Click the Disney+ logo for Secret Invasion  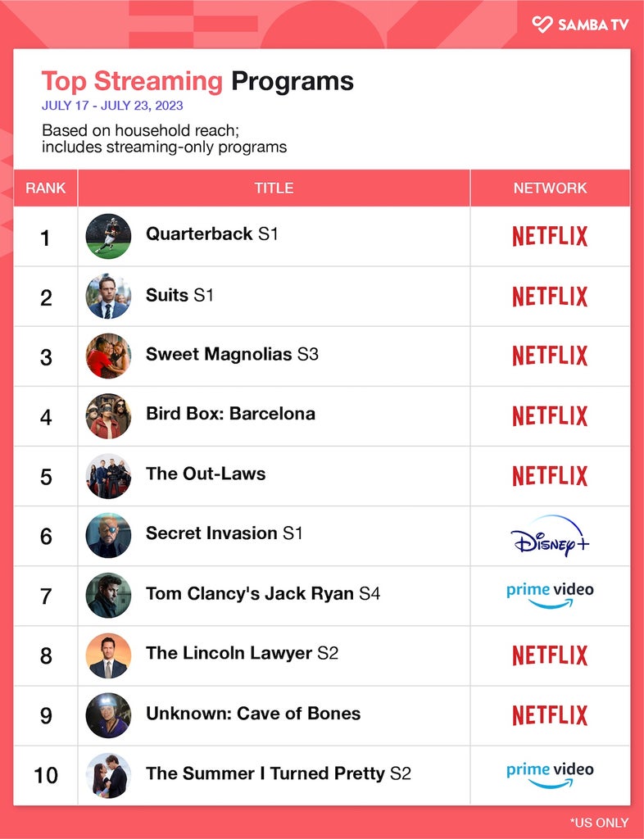[x=550, y=536]
